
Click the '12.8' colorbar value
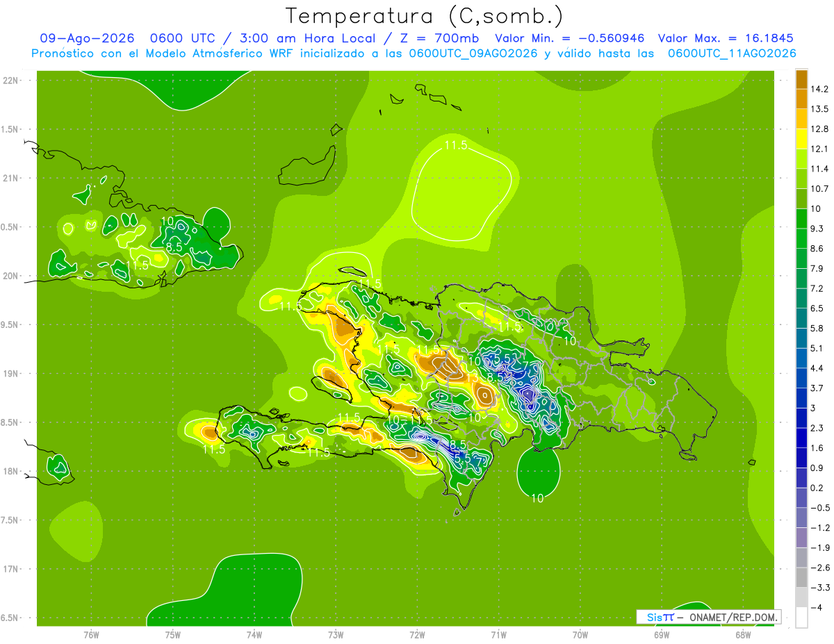coord(819,129)
